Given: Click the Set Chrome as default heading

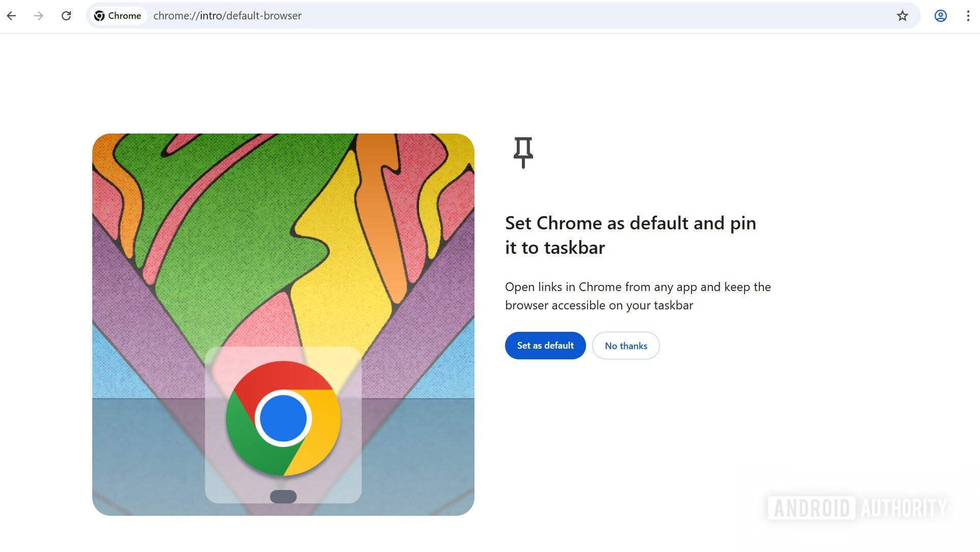Looking at the screenshot, I should pos(630,234).
